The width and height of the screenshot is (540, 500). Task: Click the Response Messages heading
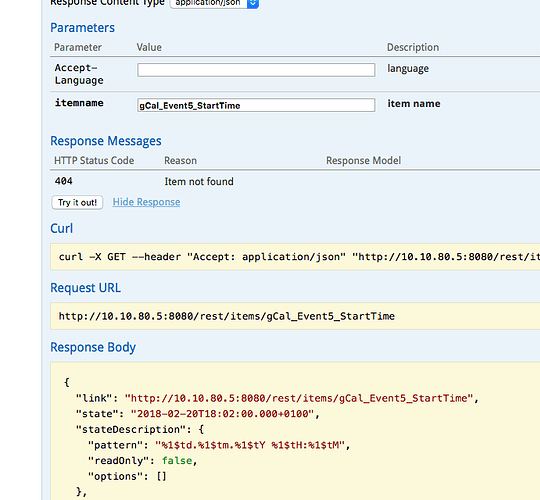click(106, 141)
